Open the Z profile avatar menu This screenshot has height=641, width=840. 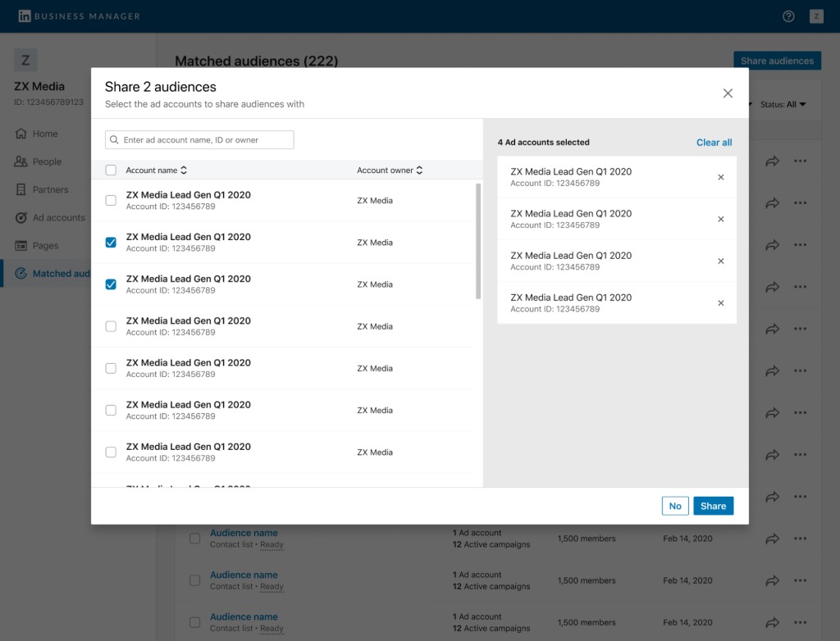(x=816, y=16)
